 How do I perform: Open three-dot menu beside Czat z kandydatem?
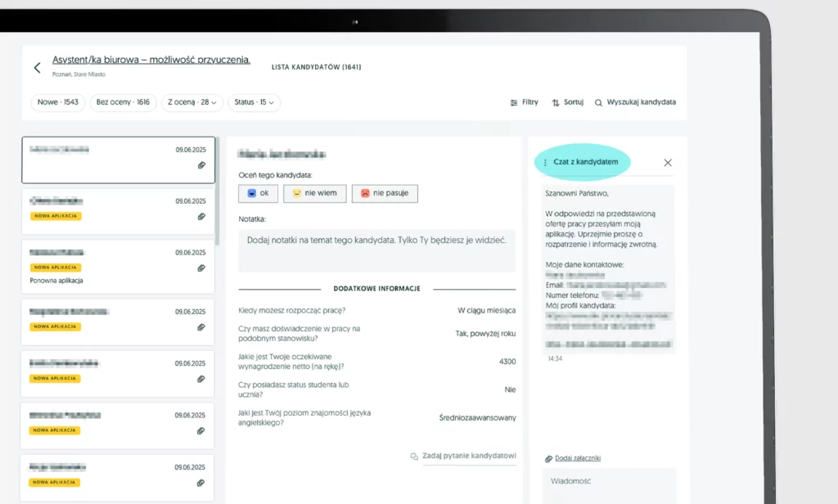(545, 163)
